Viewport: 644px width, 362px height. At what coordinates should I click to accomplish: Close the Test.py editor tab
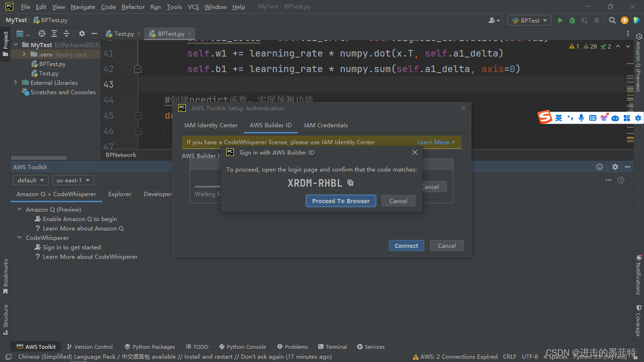click(140, 33)
